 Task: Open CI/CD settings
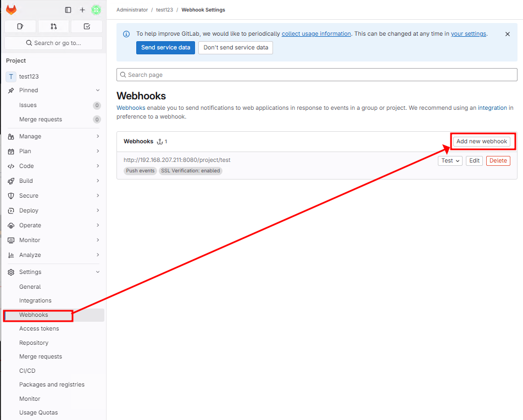pyautogui.click(x=54, y=371)
